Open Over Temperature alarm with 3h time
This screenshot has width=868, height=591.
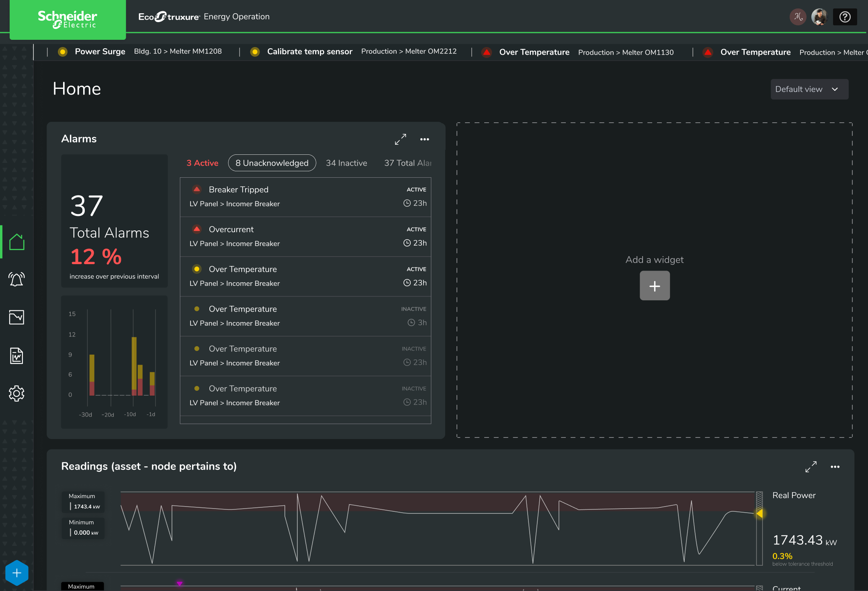point(305,316)
